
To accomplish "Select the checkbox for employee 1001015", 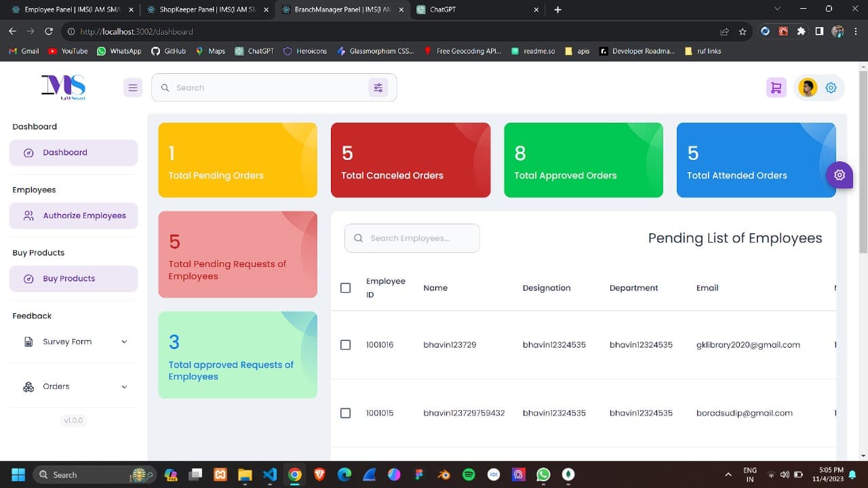I will click(345, 413).
